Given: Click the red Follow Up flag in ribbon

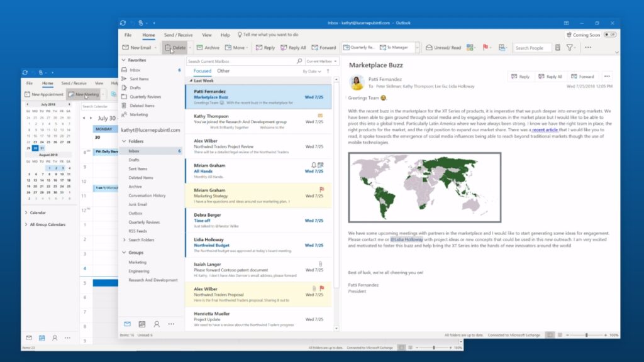Looking at the screenshot, I should click(486, 47).
